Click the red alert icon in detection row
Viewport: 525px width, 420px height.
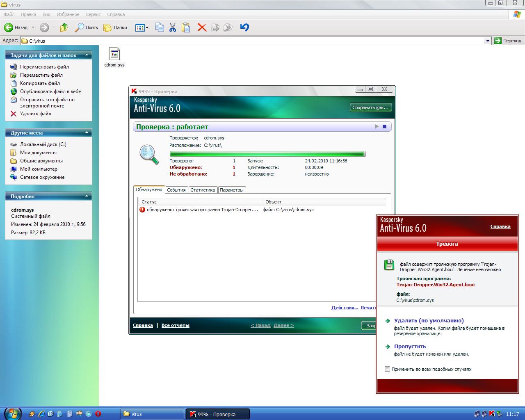142,210
